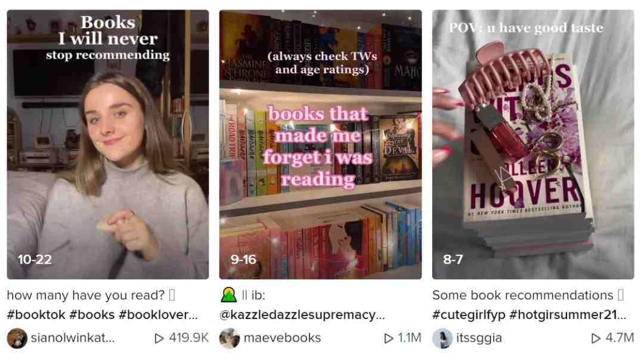Open the maevebooks profile avatar

tap(230, 338)
